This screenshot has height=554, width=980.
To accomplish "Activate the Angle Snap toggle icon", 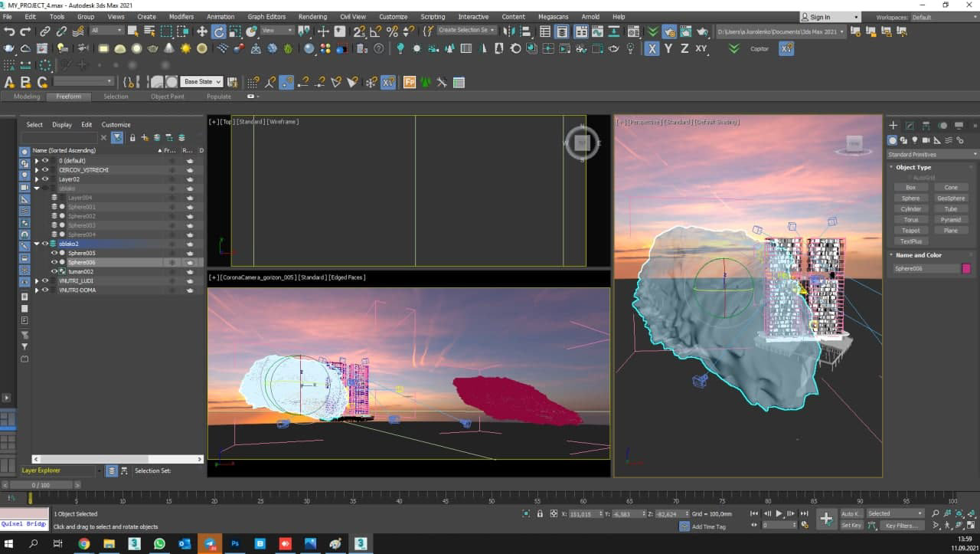I will pyautogui.click(x=376, y=31).
